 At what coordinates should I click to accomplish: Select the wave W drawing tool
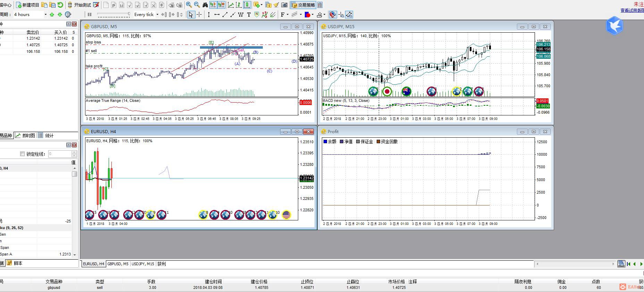[x=241, y=15]
